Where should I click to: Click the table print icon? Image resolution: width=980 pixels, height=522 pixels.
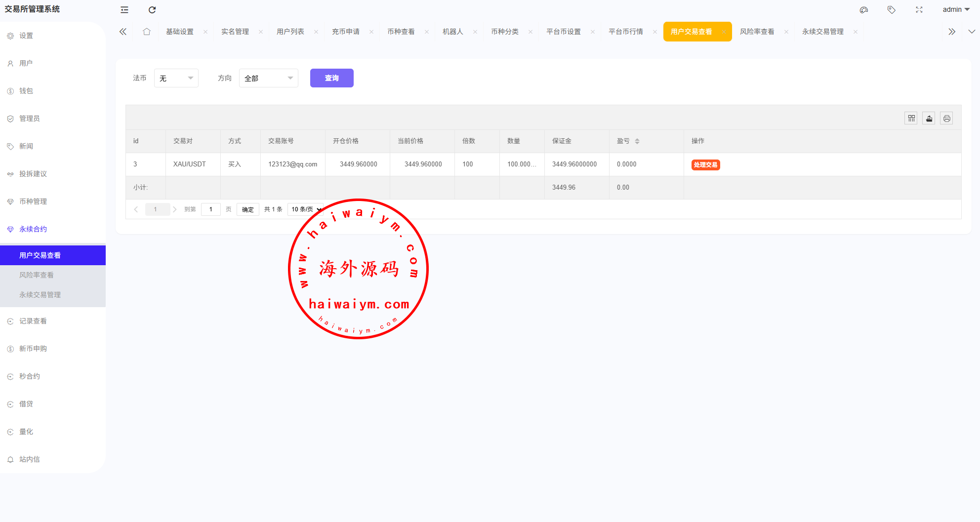pos(946,119)
